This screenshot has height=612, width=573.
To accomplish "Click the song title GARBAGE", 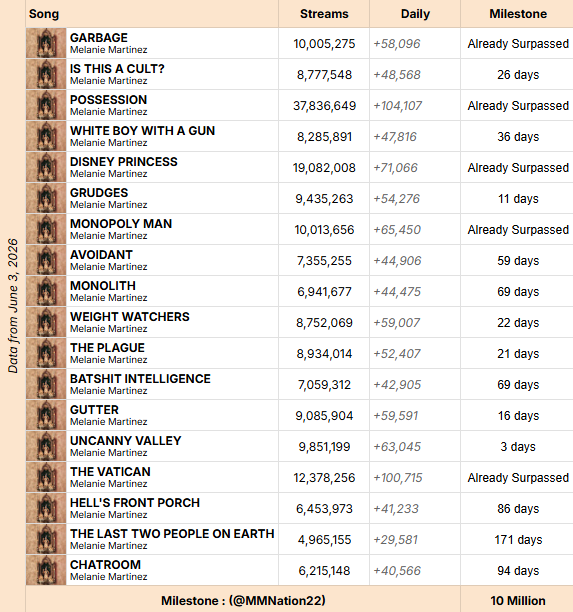I will tap(99, 38).
